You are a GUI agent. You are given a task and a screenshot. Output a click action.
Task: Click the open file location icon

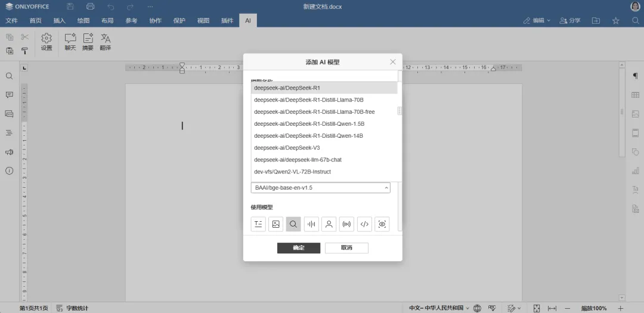pos(596,20)
